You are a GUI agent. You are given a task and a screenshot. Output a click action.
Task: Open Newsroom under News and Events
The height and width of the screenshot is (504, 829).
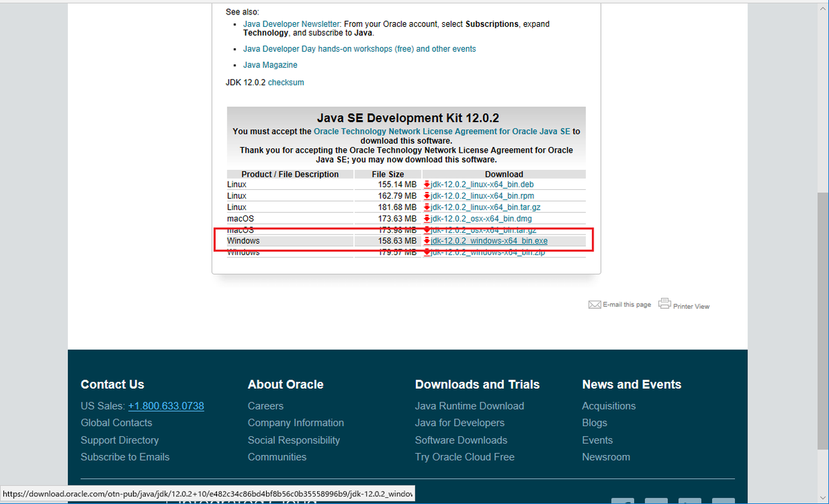pyautogui.click(x=606, y=456)
